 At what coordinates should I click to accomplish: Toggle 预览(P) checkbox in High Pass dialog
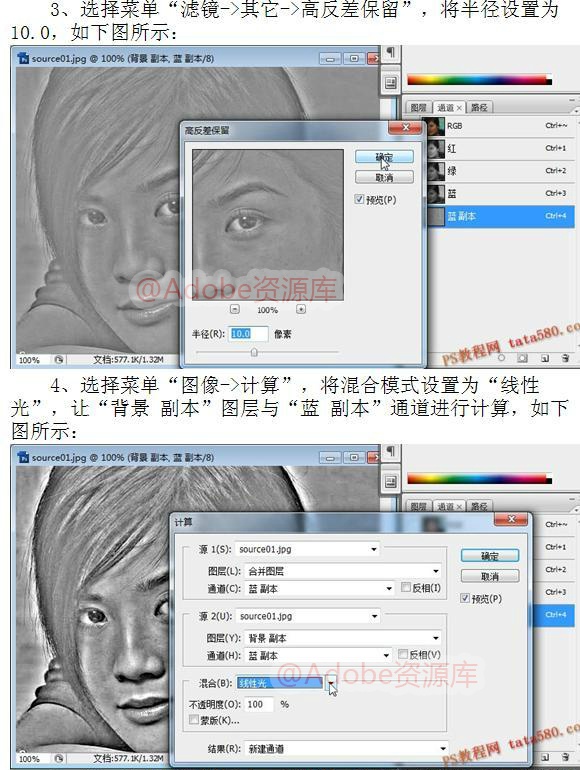(x=359, y=199)
